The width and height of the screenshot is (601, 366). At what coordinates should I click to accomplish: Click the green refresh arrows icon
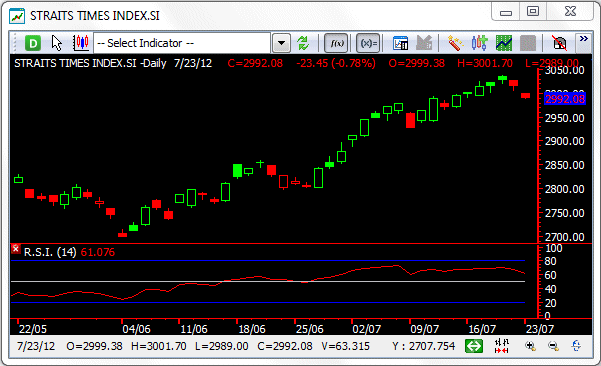point(303,43)
